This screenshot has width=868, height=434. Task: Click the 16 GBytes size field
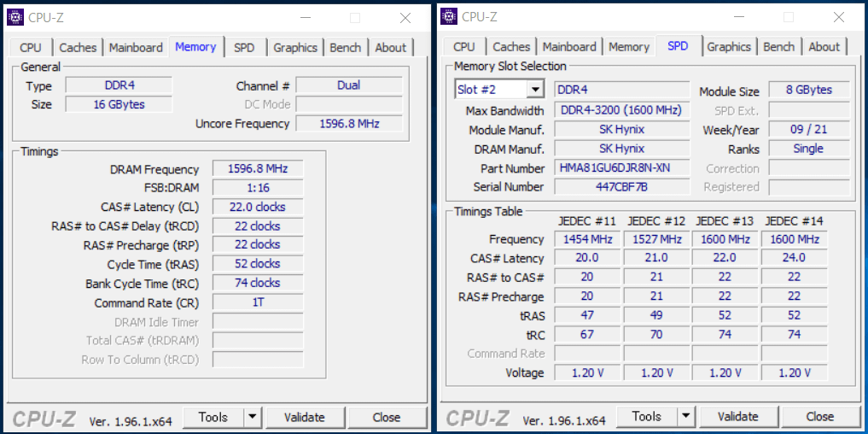[119, 104]
